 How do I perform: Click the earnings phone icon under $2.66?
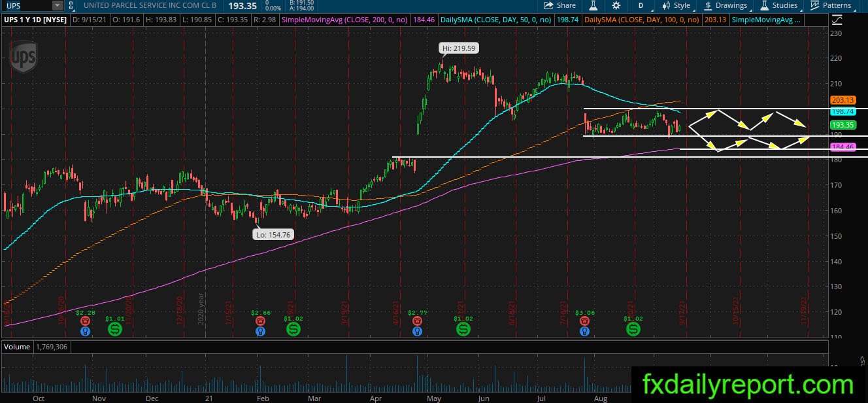click(260, 321)
